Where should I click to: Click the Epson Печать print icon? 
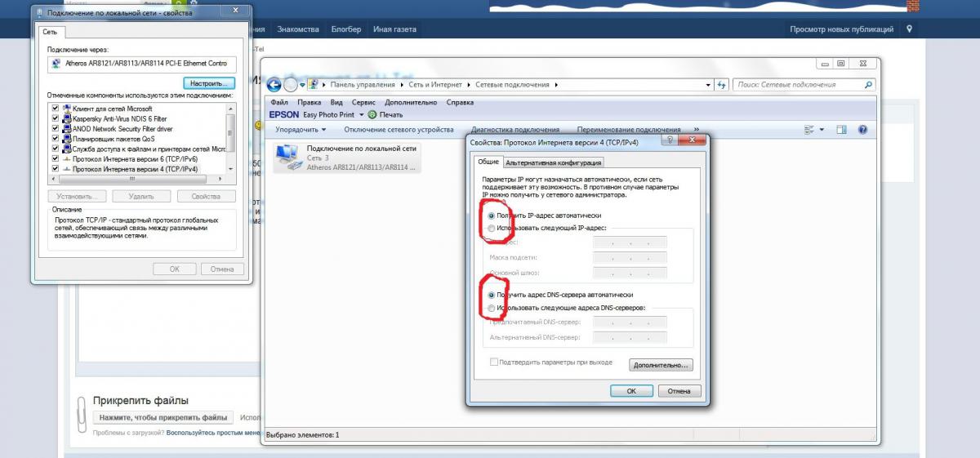pyautogui.click(x=373, y=115)
